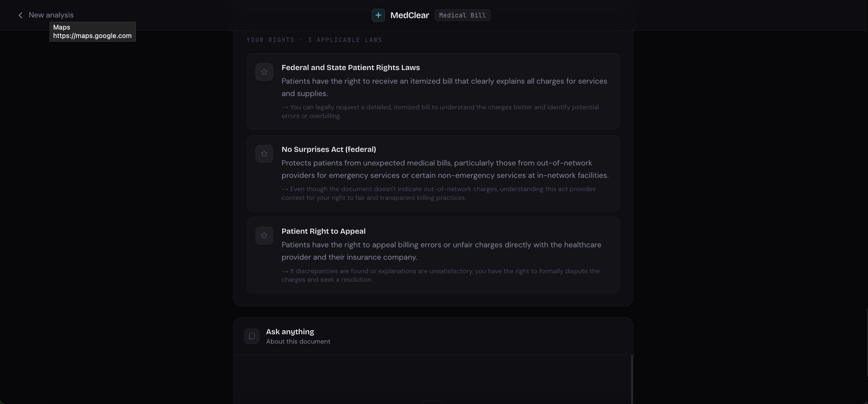Select the Federal and State Patient Rights Laws heading
Screen dimensions: 868x404
pyautogui.click(x=350, y=67)
